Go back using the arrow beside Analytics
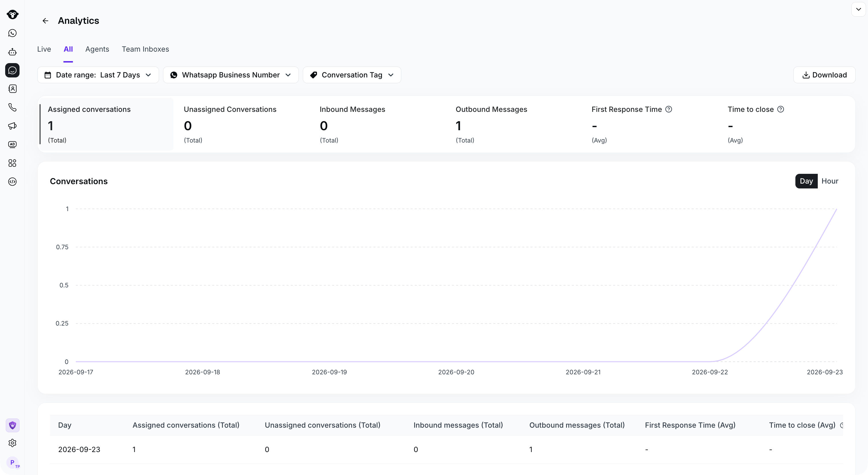This screenshot has height=475, width=868. (x=45, y=21)
